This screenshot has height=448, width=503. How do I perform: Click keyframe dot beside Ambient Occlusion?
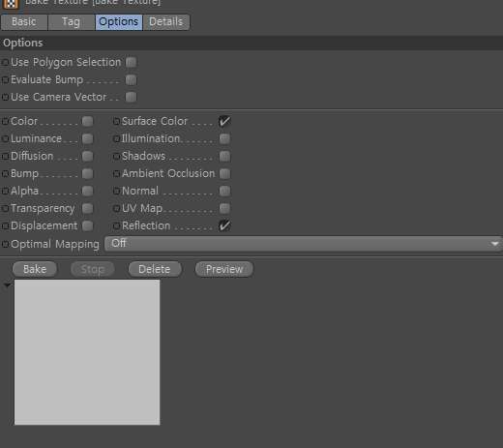coord(116,173)
